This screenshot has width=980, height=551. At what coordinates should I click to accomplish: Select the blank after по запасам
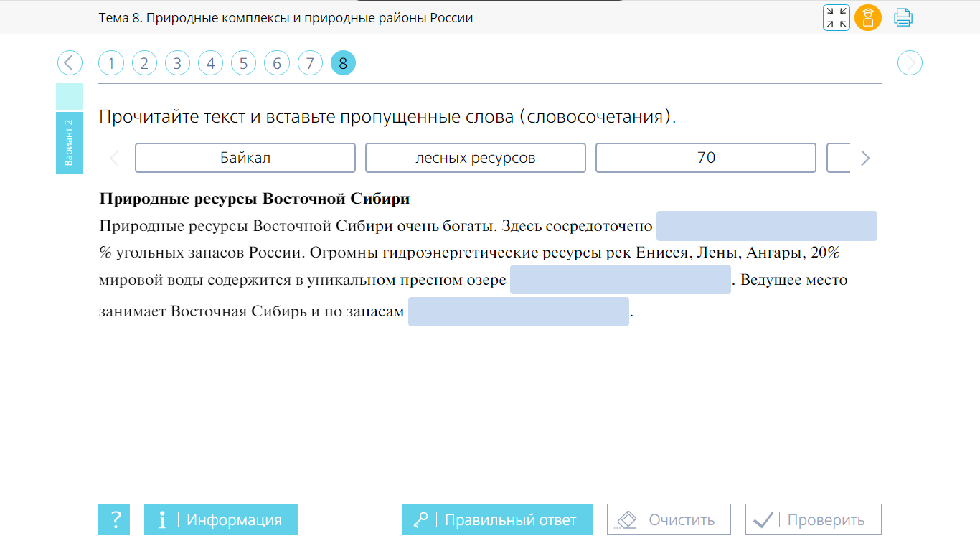519,312
